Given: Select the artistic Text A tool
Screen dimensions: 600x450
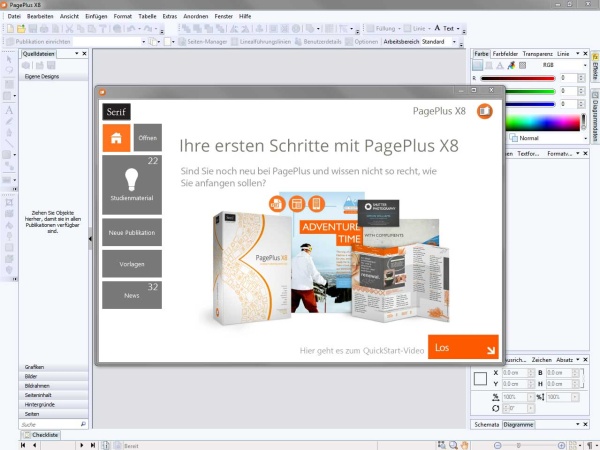Looking at the screenshot, I should point(9,111).
